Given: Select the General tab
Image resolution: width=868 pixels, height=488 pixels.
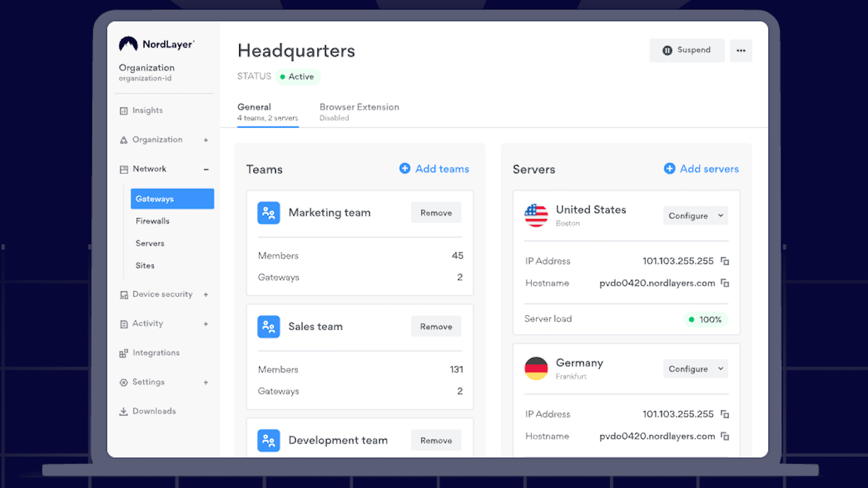Looking at the screenshot, I should click(x=254, y=107).
